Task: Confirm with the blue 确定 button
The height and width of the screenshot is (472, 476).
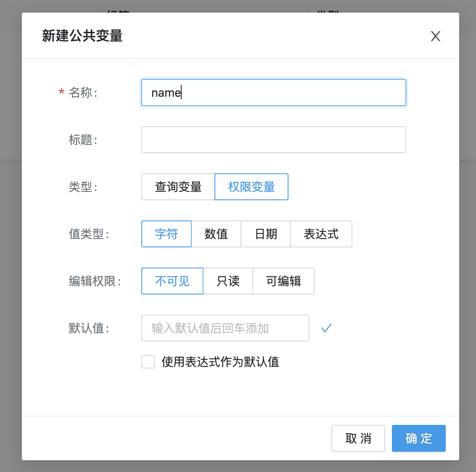Action: click(x=418, y=438)
